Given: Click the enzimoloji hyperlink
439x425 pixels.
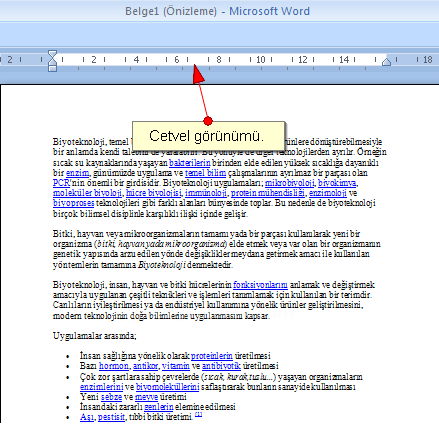Looking at the screenshot, I should point(328,193).
